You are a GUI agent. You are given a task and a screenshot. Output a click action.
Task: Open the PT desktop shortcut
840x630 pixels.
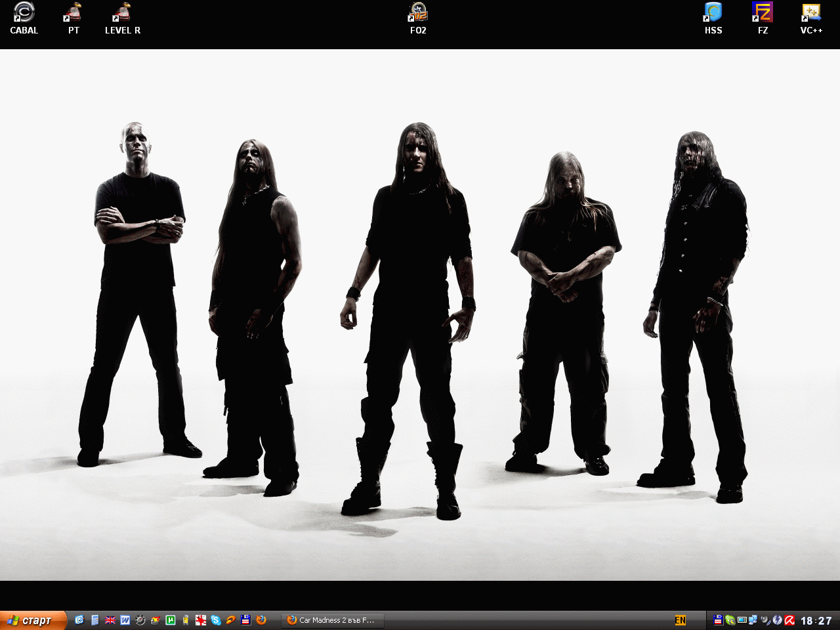click(73, 18)
